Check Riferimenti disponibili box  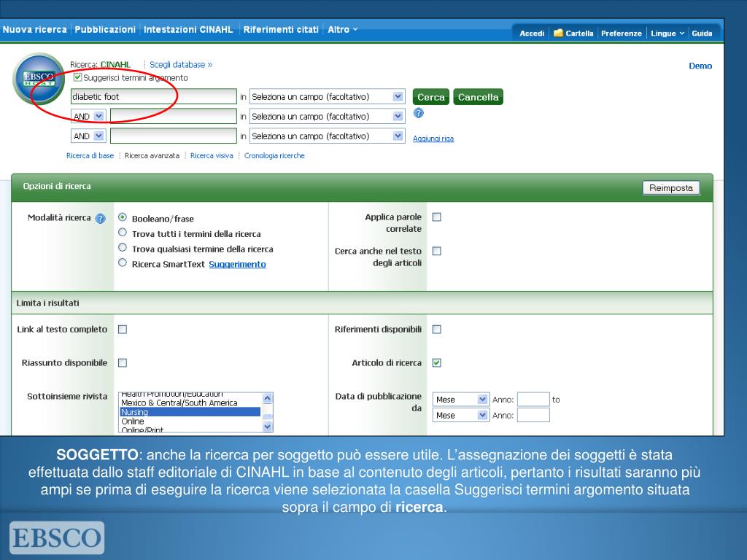pyautogui.click(x=436, y=330)
